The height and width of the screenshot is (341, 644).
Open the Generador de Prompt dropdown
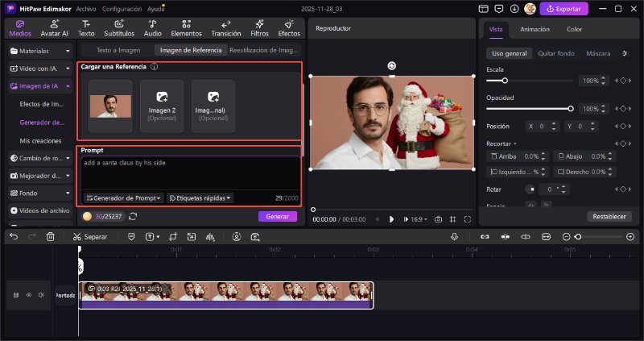coord(124,198)
